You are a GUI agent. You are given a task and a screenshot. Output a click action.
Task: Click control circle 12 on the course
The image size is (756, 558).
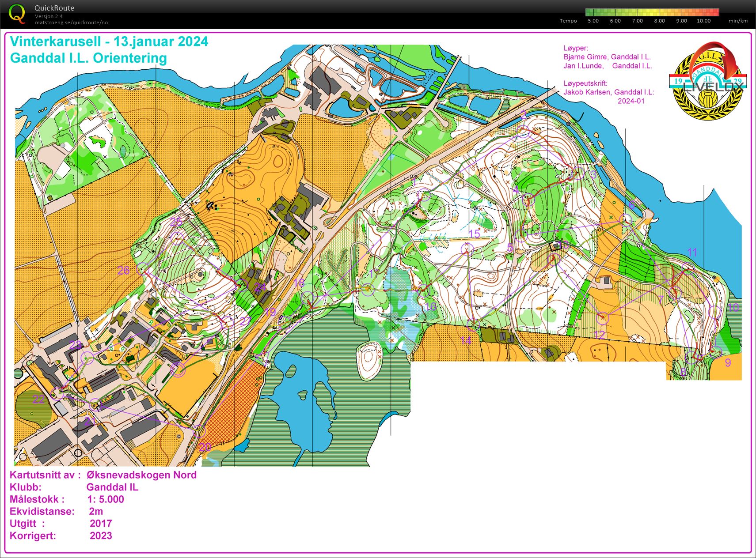pos(602,318)
